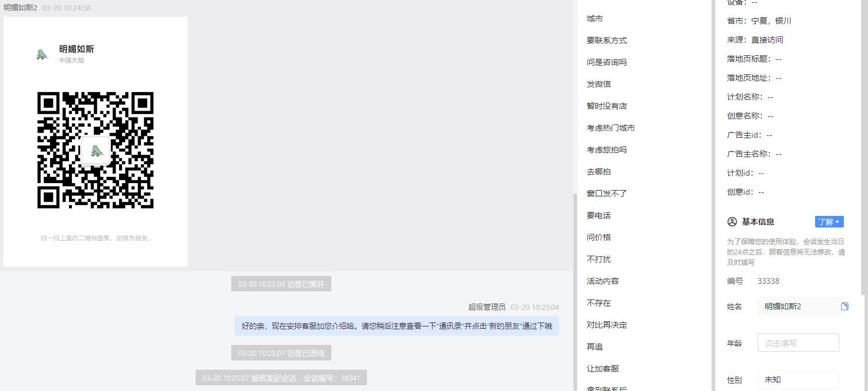Choose the quick reply 不存在
868x391 pixels.
coord(599,303)
